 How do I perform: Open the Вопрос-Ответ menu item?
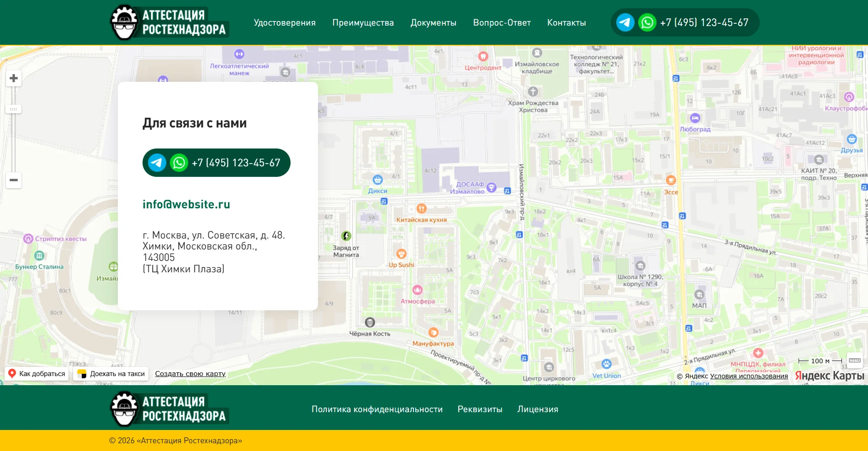coord(502,23)
